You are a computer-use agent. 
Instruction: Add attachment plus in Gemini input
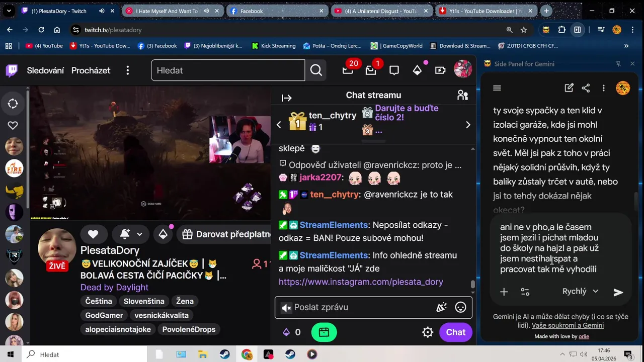coord(504,292)
